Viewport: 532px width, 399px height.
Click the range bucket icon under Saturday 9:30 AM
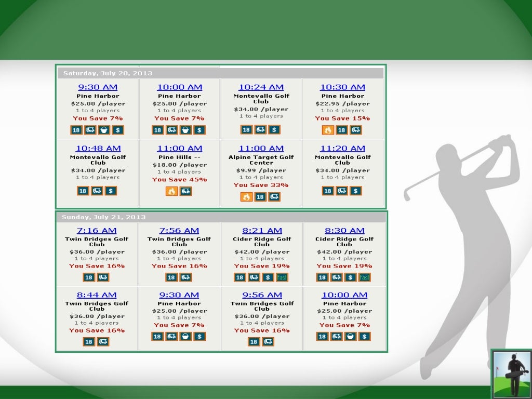pos(104,130)
